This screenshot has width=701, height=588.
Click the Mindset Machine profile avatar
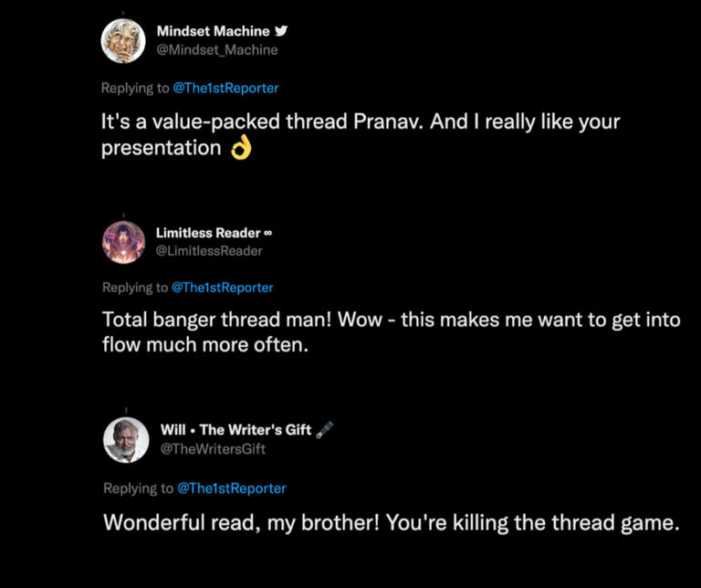[123, 40]
